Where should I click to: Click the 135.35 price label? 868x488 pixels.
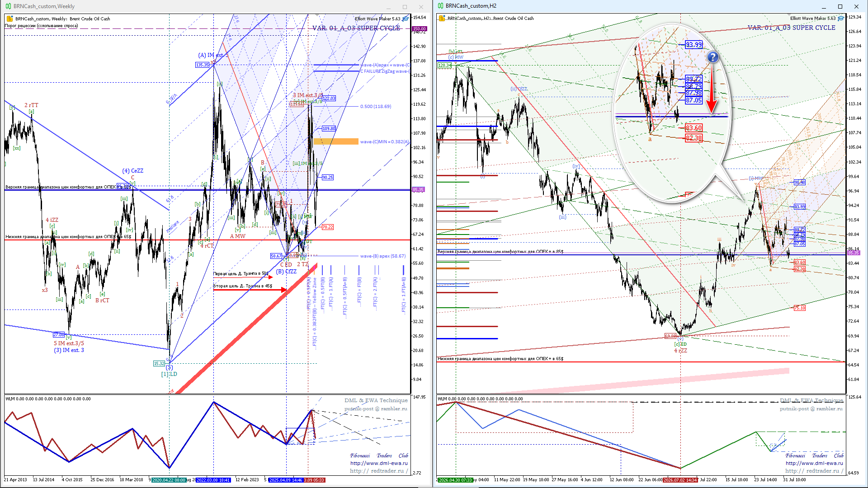(x=202, y=65)
